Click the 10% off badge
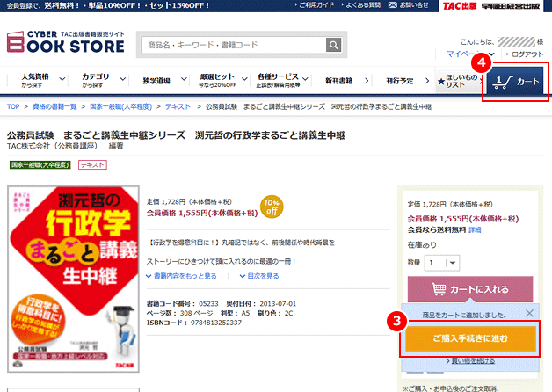Viewport: 552px width, 392px height. tap(272, 207)
